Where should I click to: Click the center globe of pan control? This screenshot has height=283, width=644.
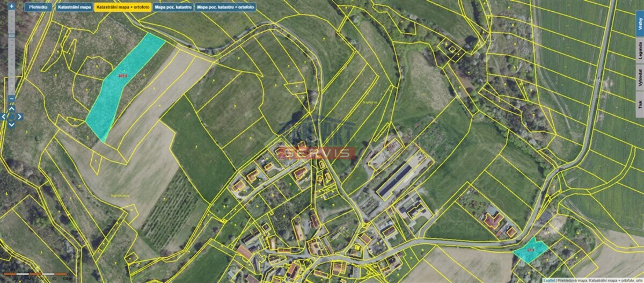[11, 116]
